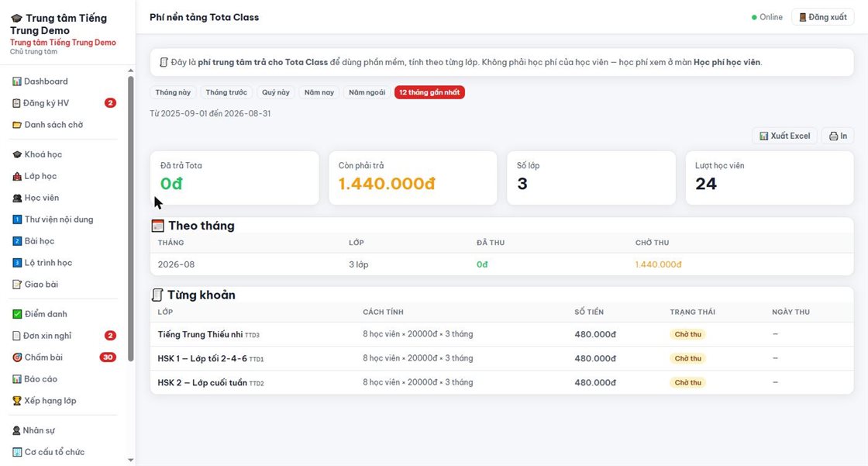Log out with Đăng xuất button
Image resolution: width=868 pixels, height=466 pixels.
(822, 17)
